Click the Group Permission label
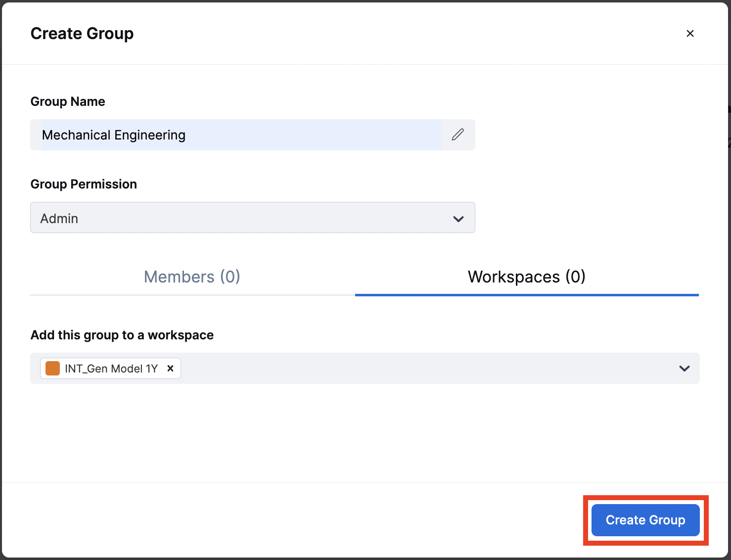The image size is (731, 560). [84, 184]
